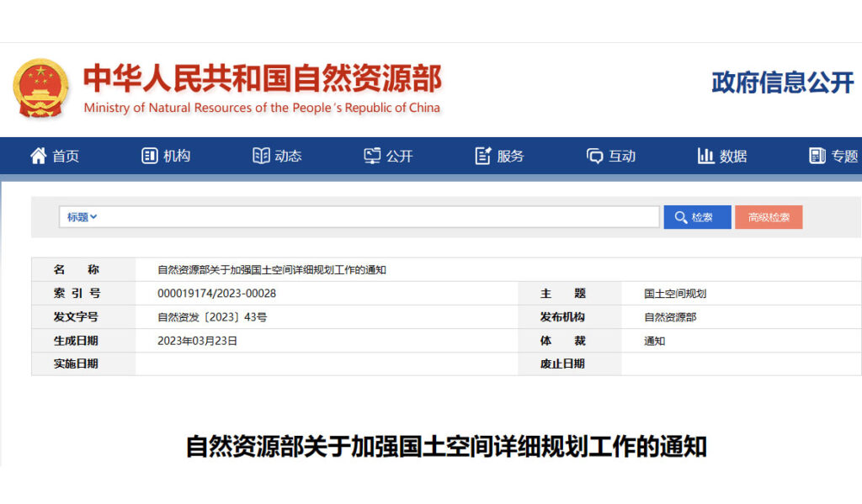This screenshot has height=504, width=862.
Task: Open the 动态 nav item
Action: (277, 157)
